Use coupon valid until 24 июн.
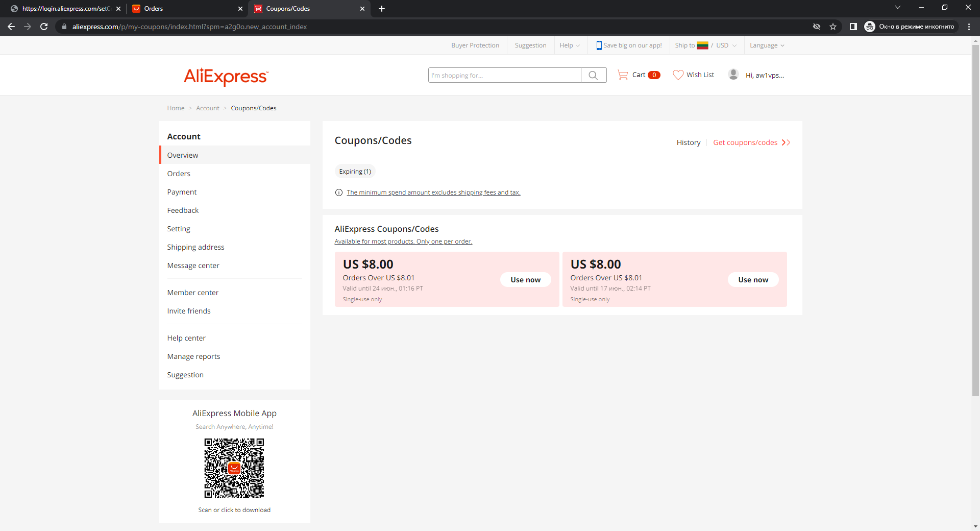Image resolution: width=980 pixels, height=531 pixels. pos(526,280)
